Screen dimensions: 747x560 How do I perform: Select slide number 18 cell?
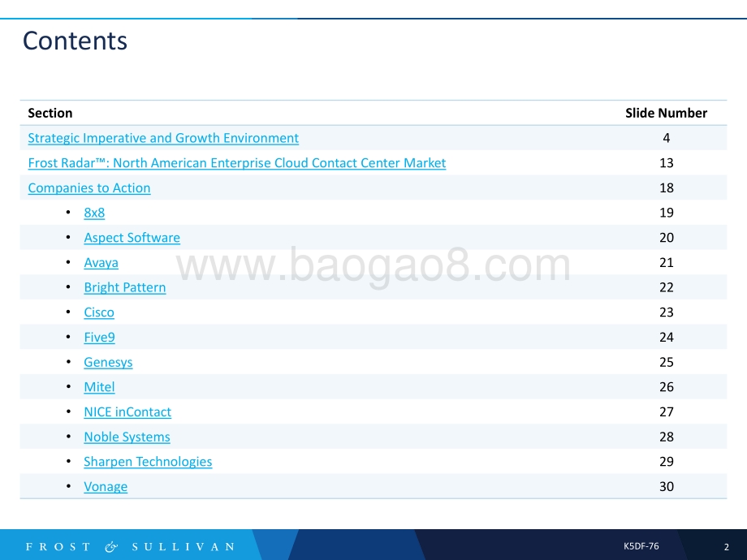tap(667, 188)
